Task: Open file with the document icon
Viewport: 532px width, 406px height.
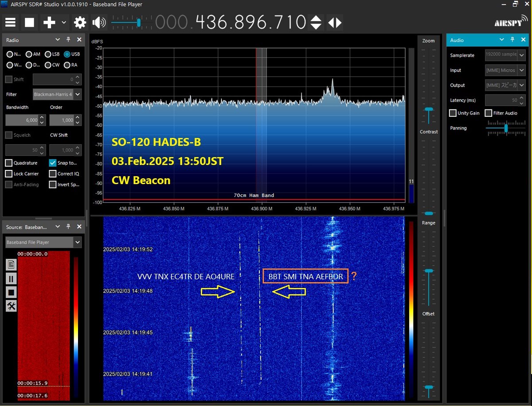Action: [11, 265]
